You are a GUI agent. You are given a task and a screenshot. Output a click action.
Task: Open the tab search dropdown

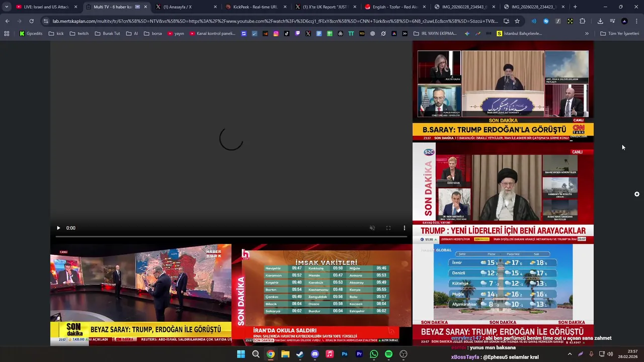coord(7,7)
